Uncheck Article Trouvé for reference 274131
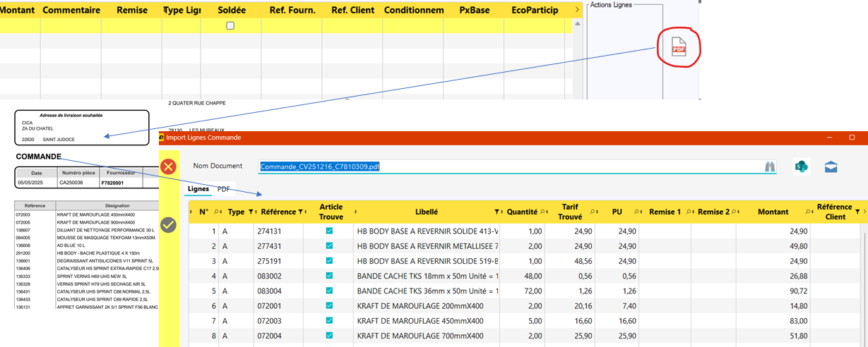868x347 pixels. point(329,231)
